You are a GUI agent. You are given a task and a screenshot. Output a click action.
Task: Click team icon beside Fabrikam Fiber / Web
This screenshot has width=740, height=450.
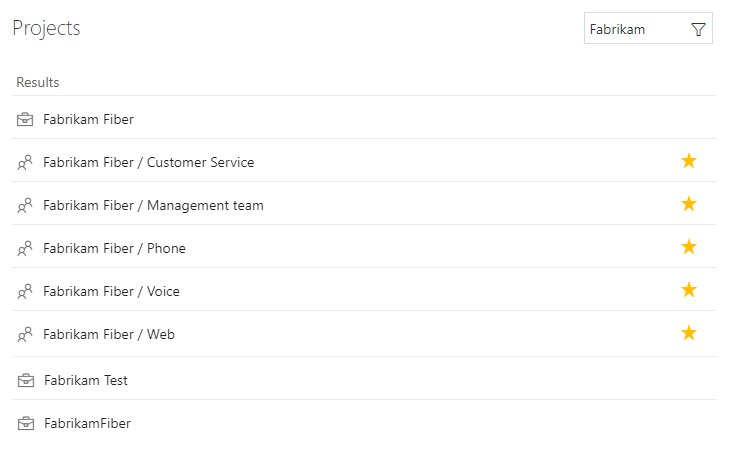[x=25, y=334]
